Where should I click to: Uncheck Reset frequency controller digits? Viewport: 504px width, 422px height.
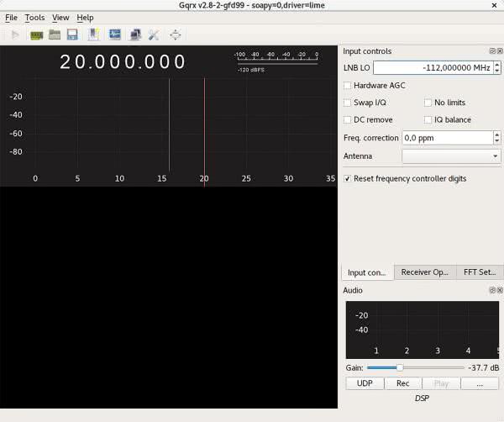point(348,178)
